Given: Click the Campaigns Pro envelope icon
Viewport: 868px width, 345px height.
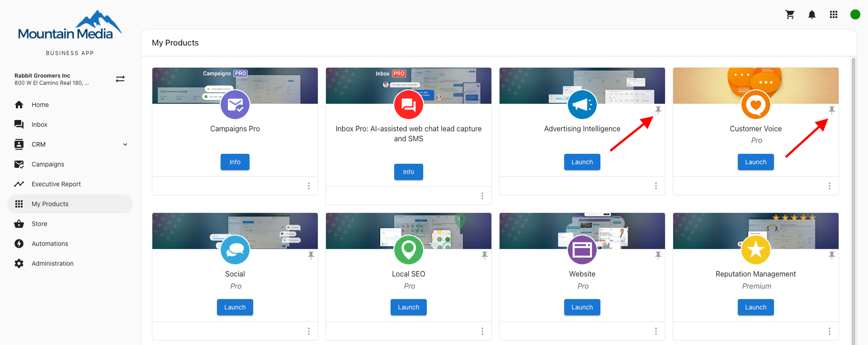Looking at the screenshot, I should 235,105.
